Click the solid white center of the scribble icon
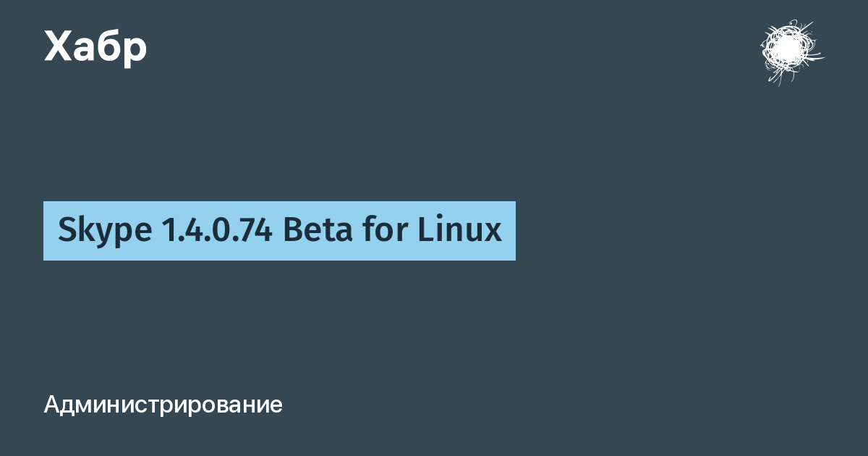The width and height of the screenshot is (868, 456). pos(786,49)
